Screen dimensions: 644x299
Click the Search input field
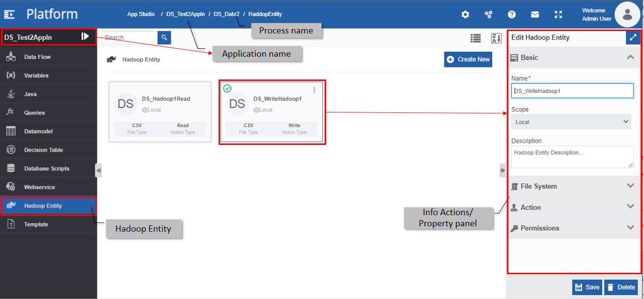(x=129, y=37)
